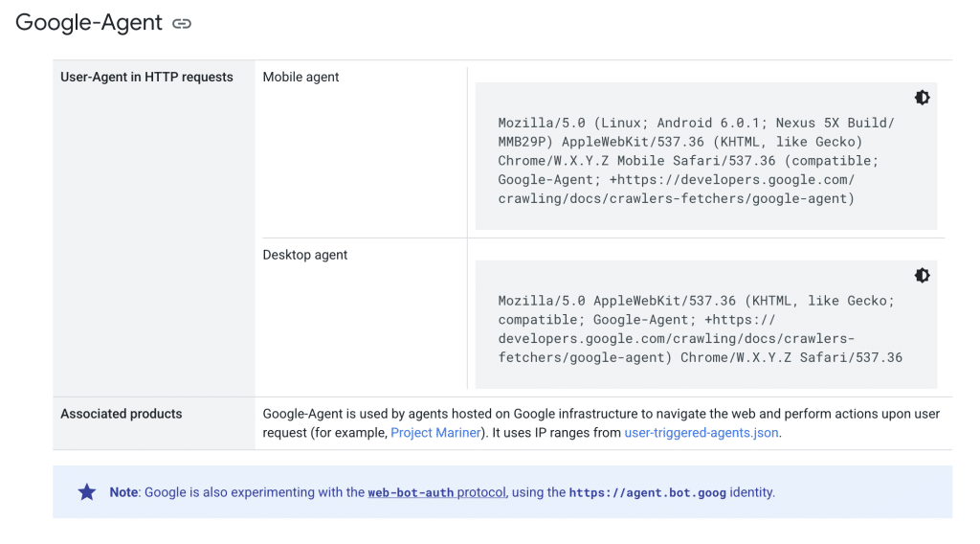This screenshot has height=544, width=980.
Task: Click the "Mozilla/5.0 AppleWebKit/537.36 (KHTML, like Gecko;" line
Action: coord(696,301)
